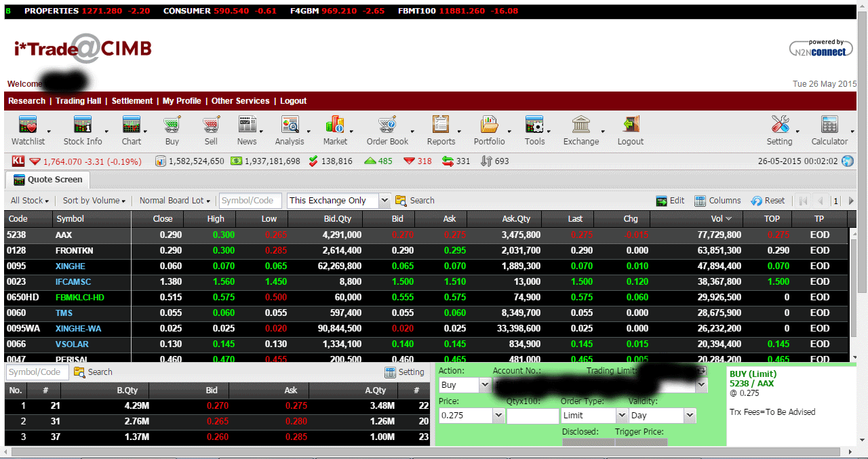Image resolution: width=868 pixels, height=459 pixels.
Task: Open the This Exchange Only dropdown
Action: tap(384, 201)
